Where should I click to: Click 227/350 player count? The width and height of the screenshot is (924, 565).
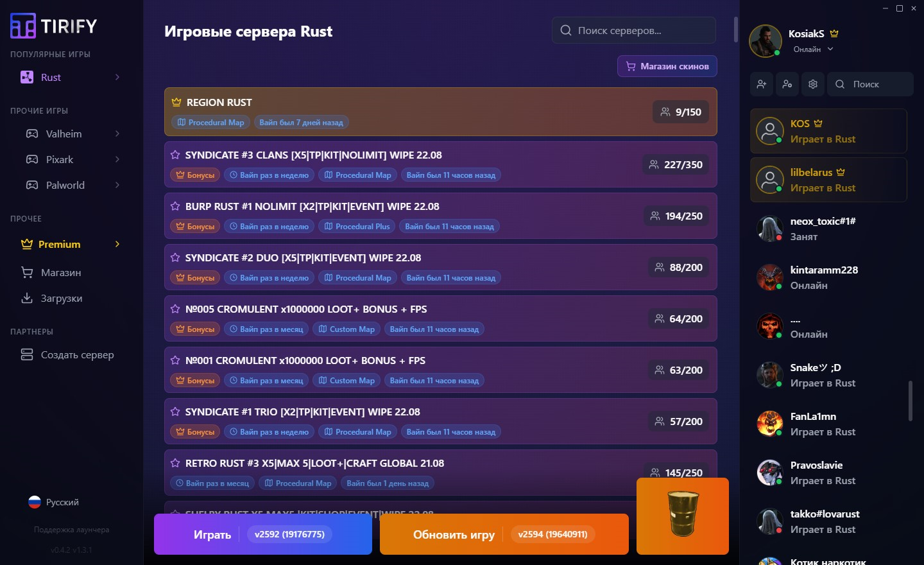(x=675, y=164)
